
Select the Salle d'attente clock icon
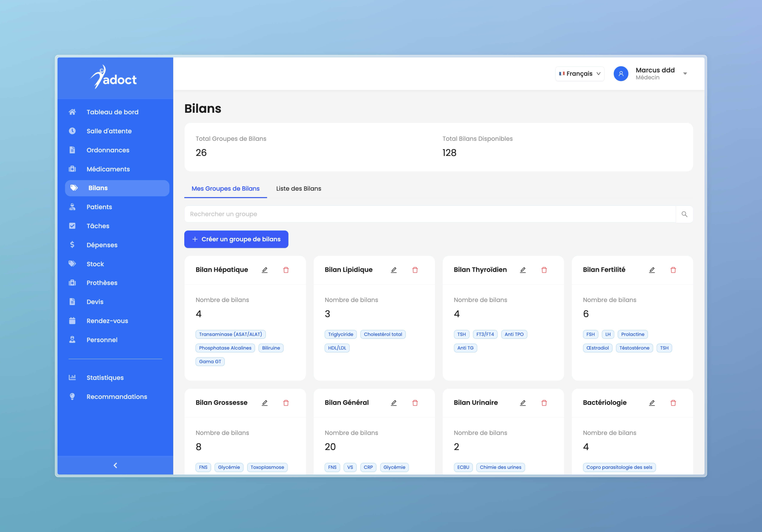tap(72, 131)
